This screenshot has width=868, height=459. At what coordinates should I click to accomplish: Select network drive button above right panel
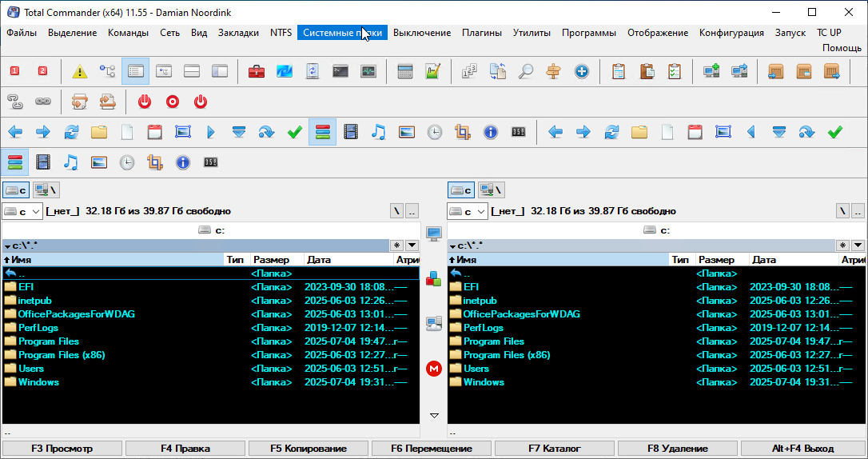[491, 190]
